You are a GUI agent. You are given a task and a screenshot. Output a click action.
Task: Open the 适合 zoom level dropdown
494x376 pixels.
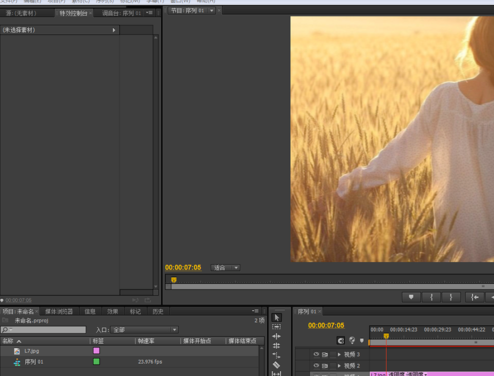[x=225, y=268]
